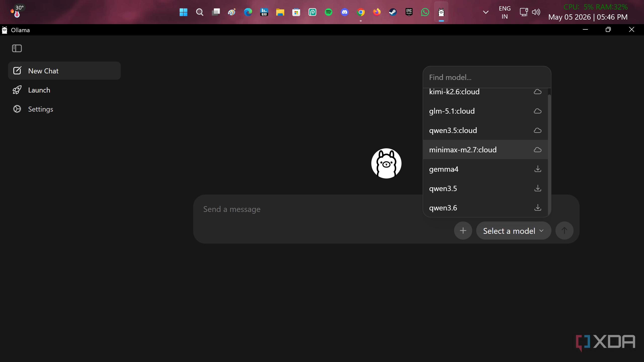Open the Launch section

(64, 90)
